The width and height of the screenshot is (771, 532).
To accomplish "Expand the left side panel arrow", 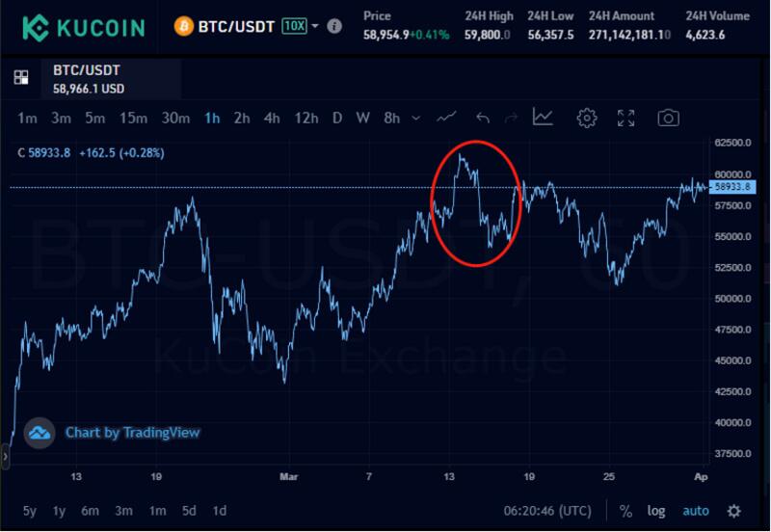I will click(5, 457).
